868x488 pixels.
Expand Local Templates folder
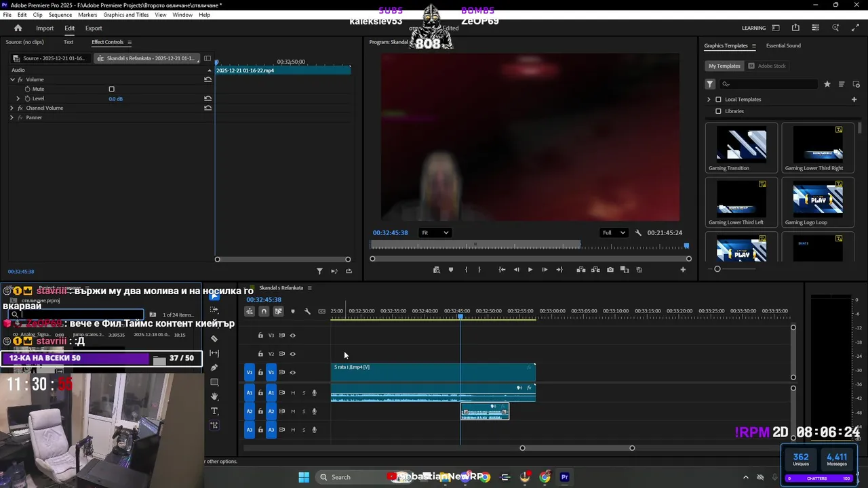[x=709, y=100]
